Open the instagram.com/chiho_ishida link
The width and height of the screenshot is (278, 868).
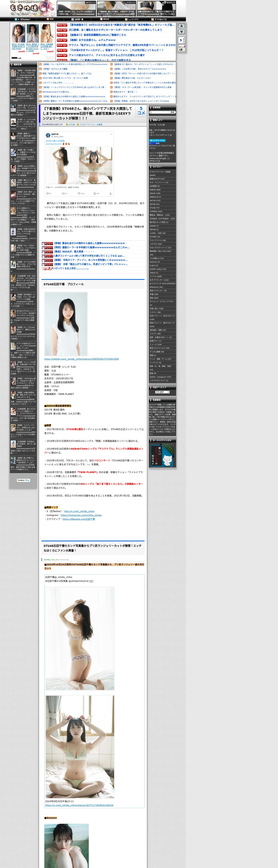(x=81, y=515)
